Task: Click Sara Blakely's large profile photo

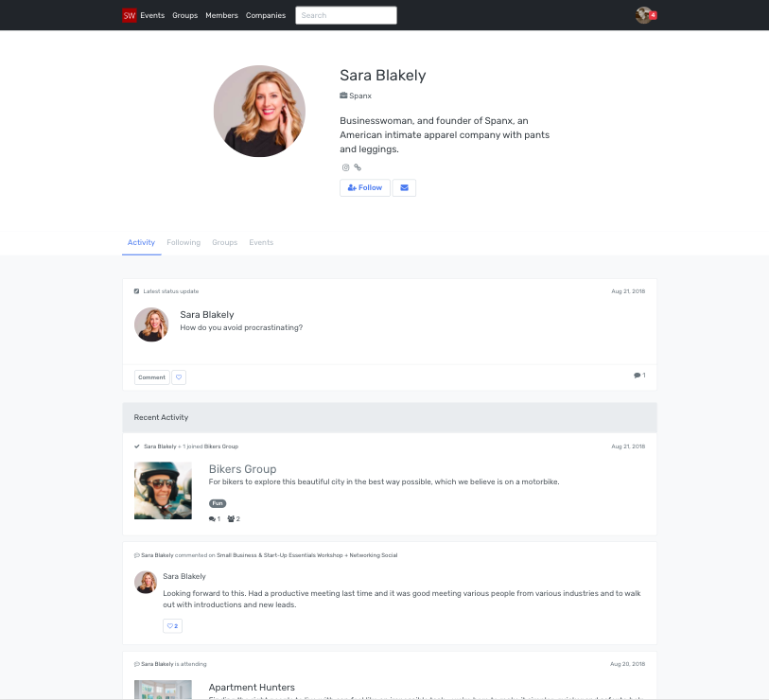Action: [x=259, y=112]
